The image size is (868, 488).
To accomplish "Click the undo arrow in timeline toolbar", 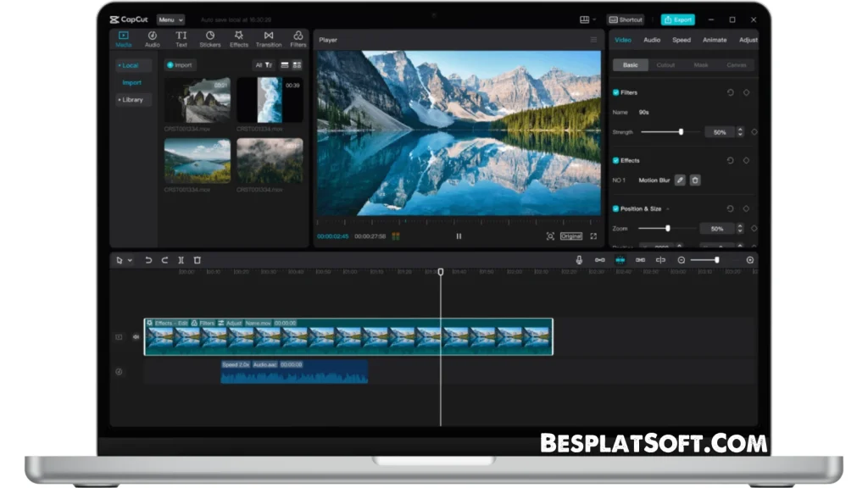I will coord(148,260).
